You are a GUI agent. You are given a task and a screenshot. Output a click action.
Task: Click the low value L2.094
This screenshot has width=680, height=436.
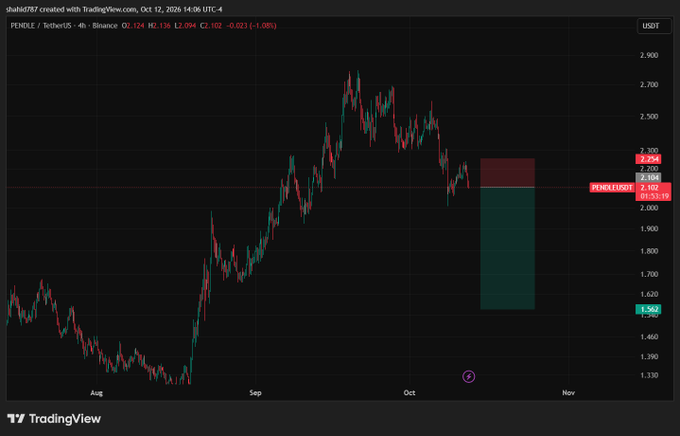pos(185,26)
